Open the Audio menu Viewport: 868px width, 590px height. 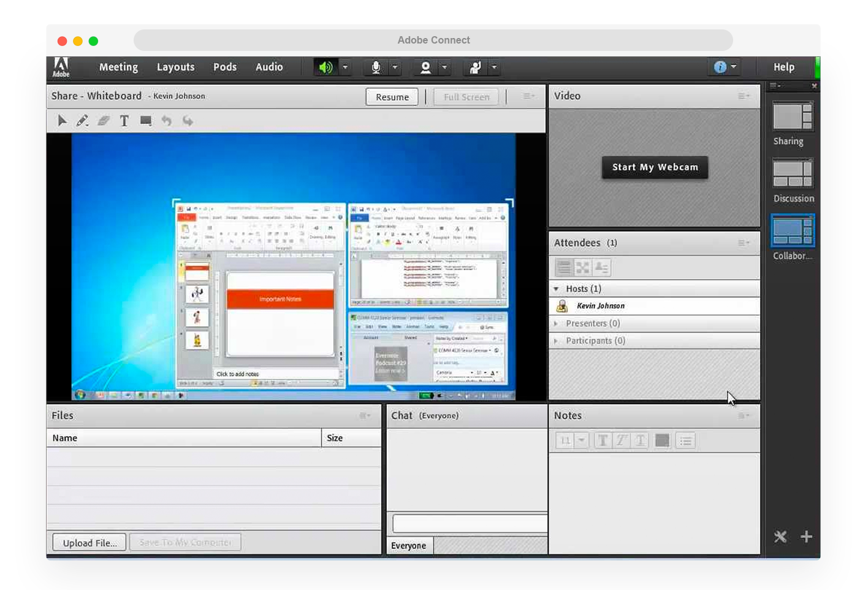pyautogui.click(x=269, y=67)
